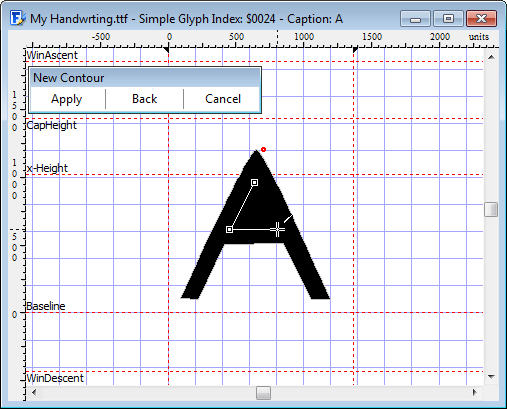
Task: Click the left bearing triangle marker at 0
Action: point(166,50)
